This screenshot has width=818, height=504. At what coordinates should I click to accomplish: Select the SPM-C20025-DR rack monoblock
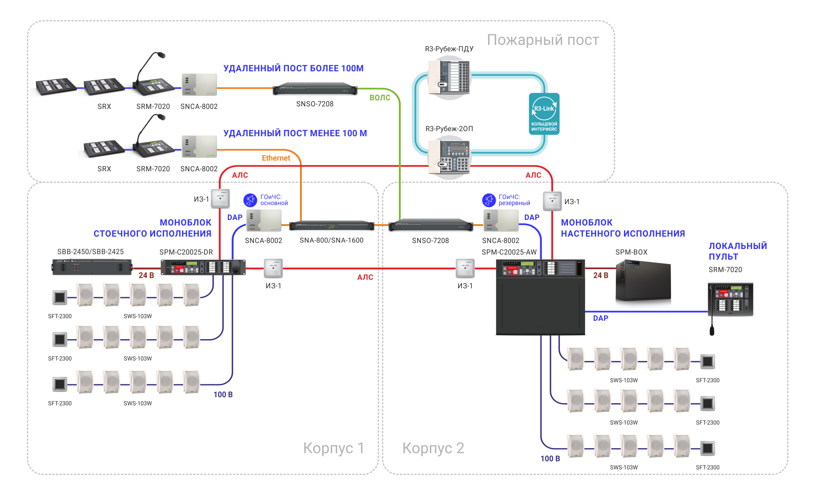pyautogui.click(x=203, y=267)
